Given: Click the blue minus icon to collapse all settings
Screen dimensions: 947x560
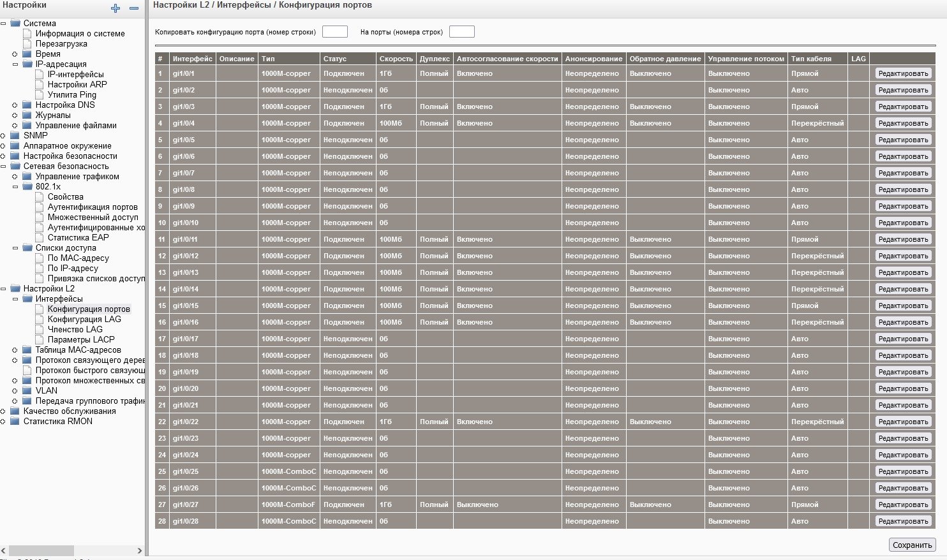Looking at the screenshot, I should [134, 8].
